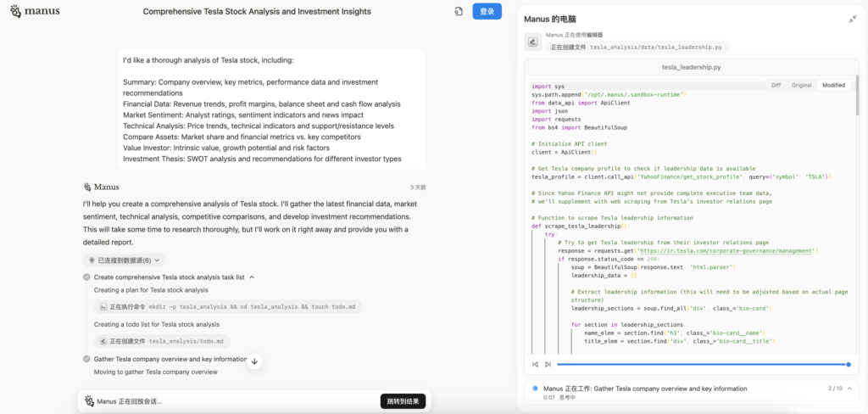Click 'client = ApiClient()' code line
The height and width of the screenshot is (414, 868).
(565, 152)
